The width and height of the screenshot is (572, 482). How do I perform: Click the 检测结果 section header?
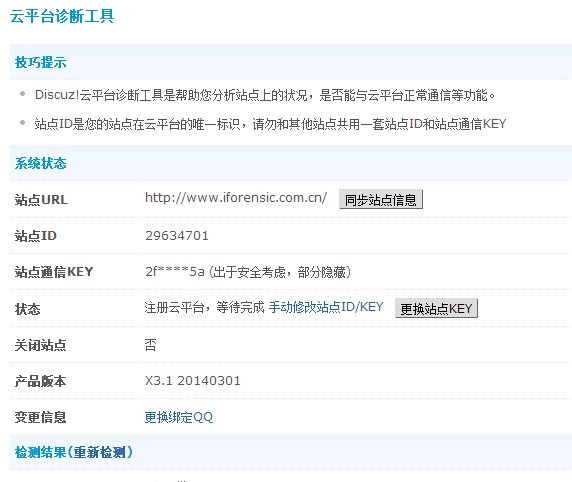(40, 452)
